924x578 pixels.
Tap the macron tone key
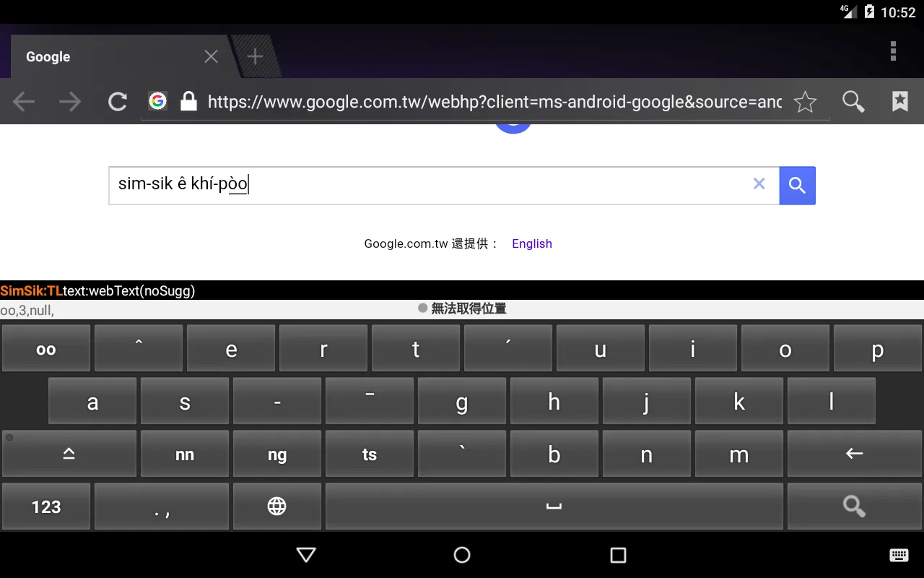tap(370, 400)
